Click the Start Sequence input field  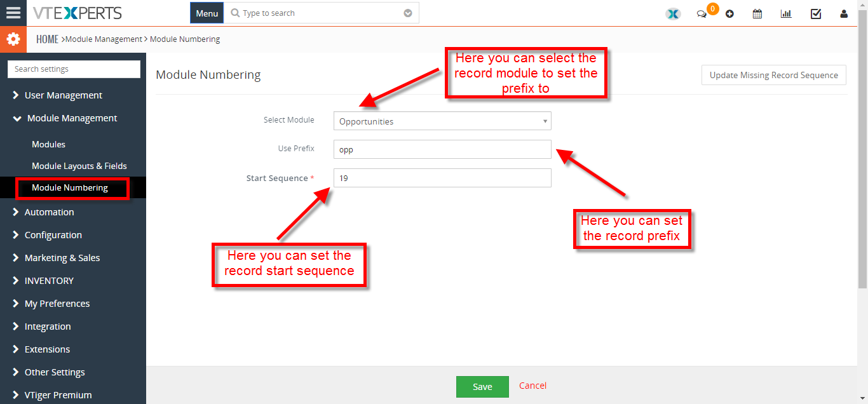click(x=442, y=178)
